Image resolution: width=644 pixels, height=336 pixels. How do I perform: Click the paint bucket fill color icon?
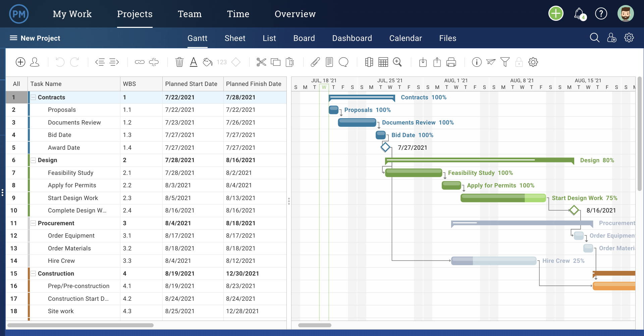[x=208, y=62]
